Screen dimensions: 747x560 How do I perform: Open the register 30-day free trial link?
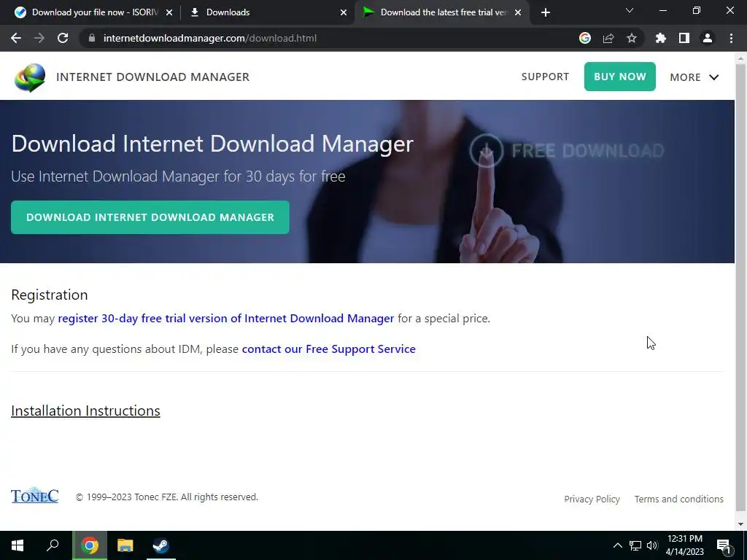(226, 318)
